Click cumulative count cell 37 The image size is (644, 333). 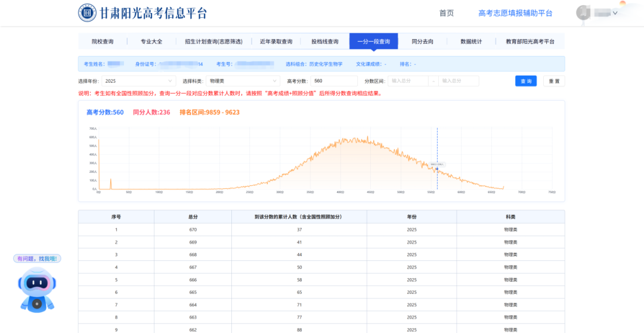coord(299,230)
